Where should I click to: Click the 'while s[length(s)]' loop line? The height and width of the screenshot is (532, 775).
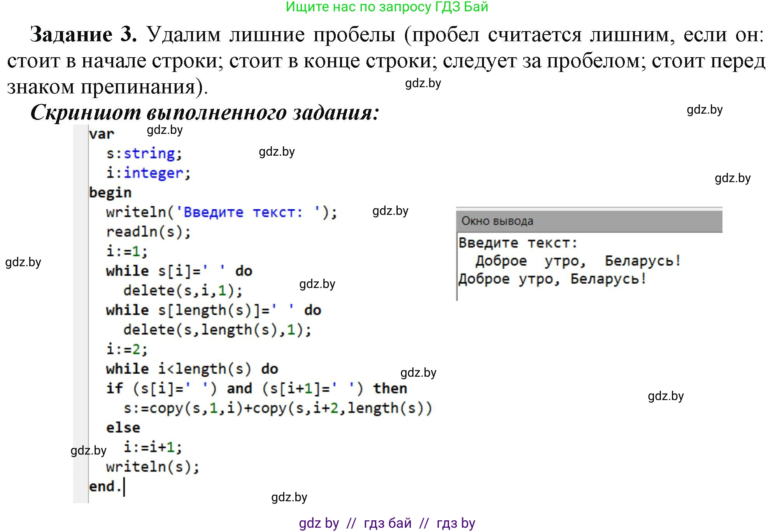[213, 310]
